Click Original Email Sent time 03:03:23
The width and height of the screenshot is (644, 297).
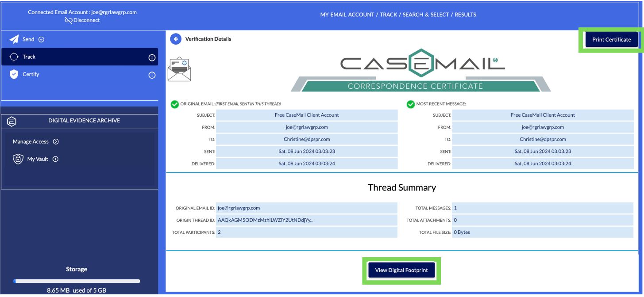click(x=307, y=152)
